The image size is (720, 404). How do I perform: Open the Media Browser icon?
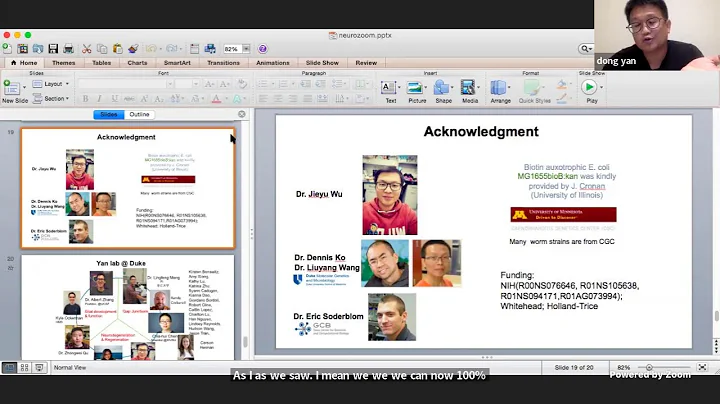[210, 49]
